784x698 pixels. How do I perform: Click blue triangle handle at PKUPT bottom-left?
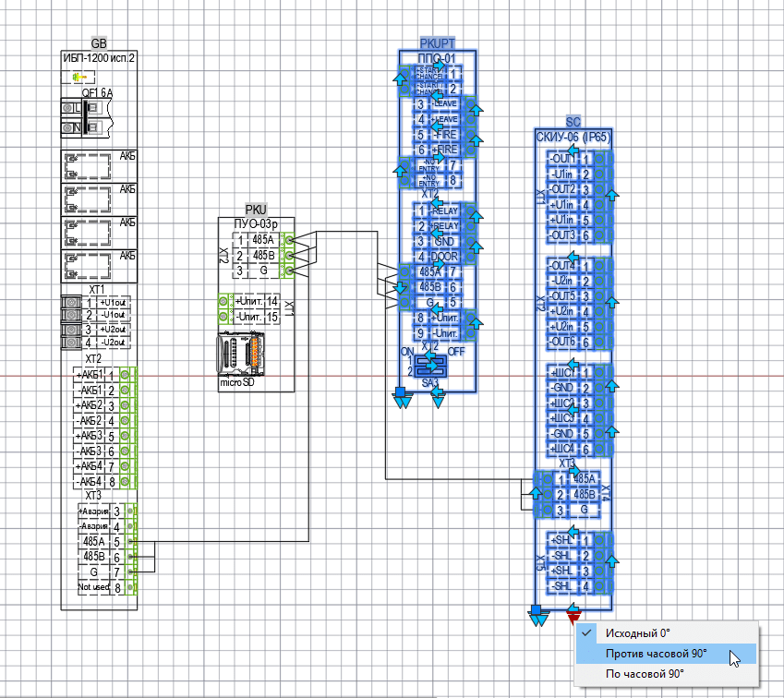(x=401, y=399)
